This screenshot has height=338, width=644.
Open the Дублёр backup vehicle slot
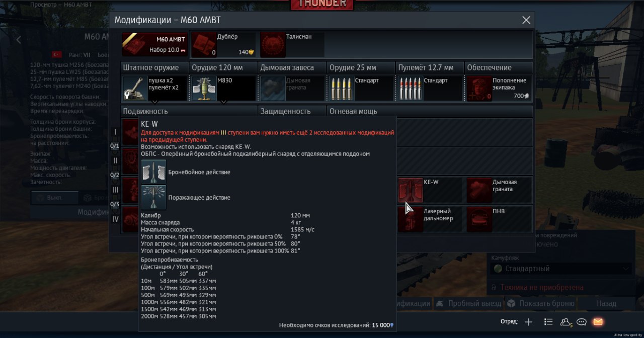pos(224,45)
